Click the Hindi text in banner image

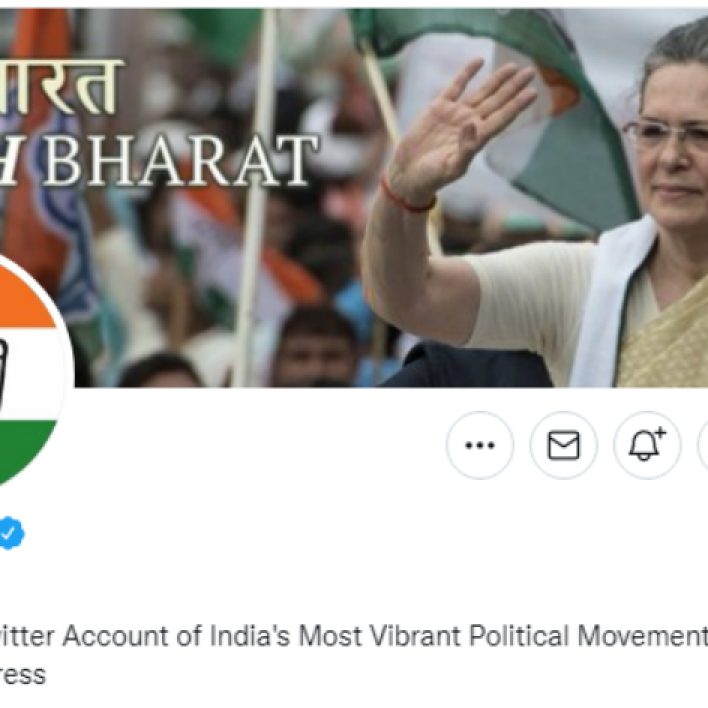[x=61, y=87]
